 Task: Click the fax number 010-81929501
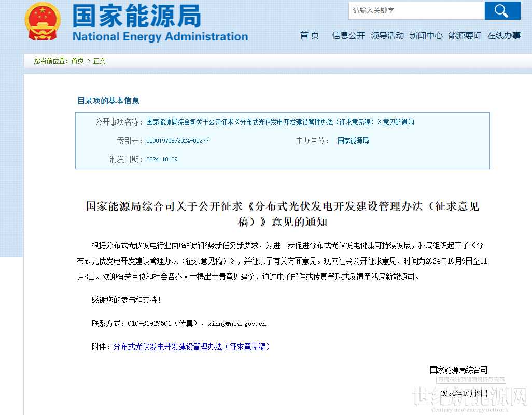149,323
